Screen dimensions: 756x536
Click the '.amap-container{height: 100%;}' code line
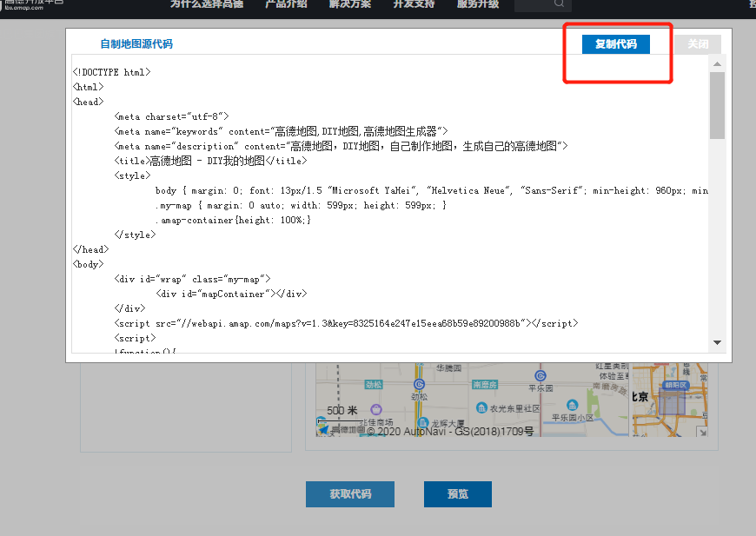pos(234,221)
